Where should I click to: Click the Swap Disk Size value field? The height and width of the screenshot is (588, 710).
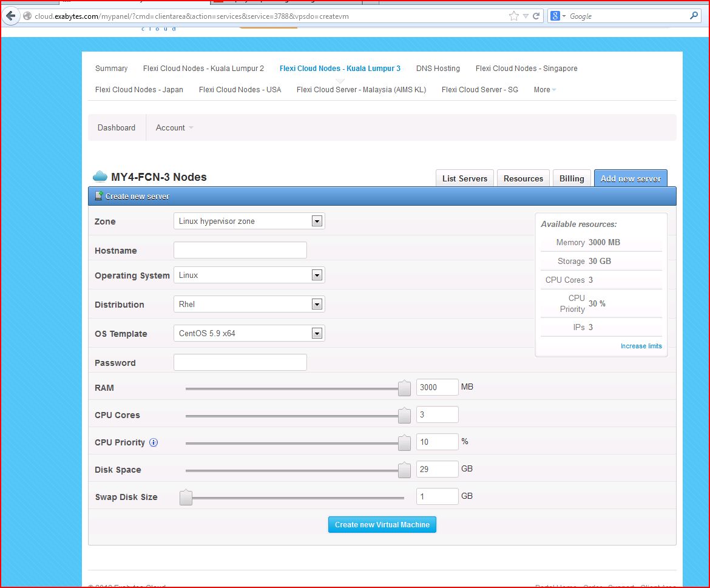(437, 496)
